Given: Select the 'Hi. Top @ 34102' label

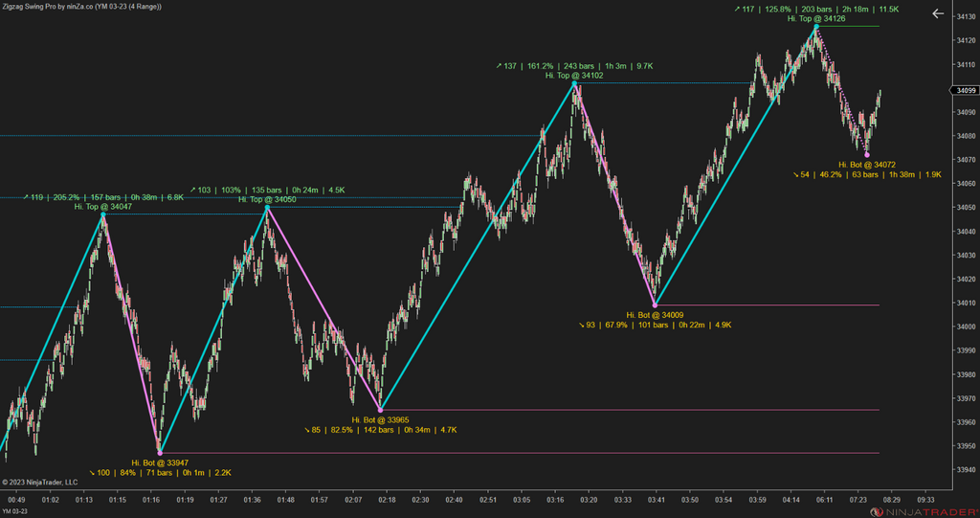Looking at the screenshot, I should (x=574, y=75).
